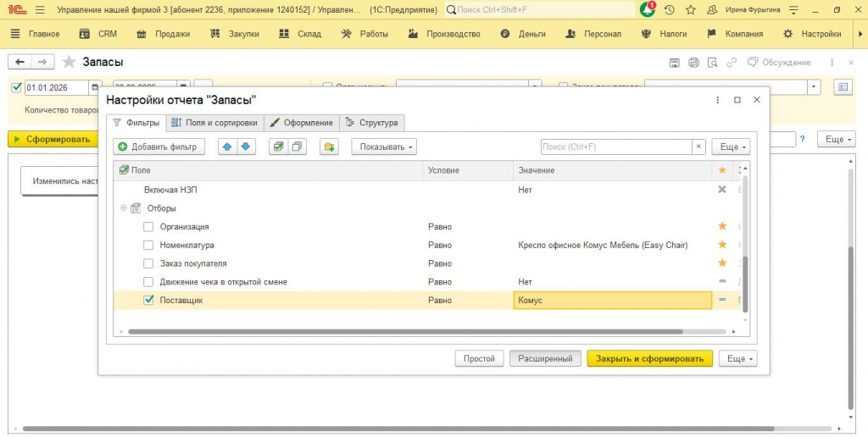868x437 pixels.
Task: Open the Показывать dropdown
Action: coord(384,147)
